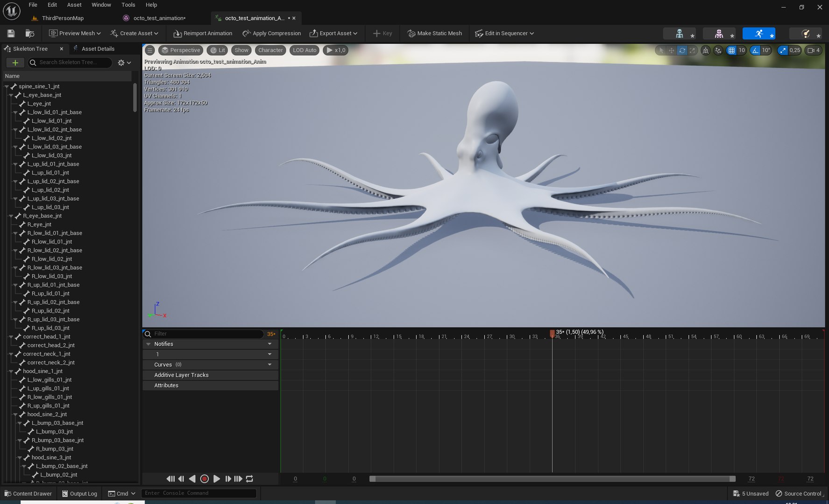Click Make Static Mesh button
This screenshot has width=829, height=504.
(434, 34)
